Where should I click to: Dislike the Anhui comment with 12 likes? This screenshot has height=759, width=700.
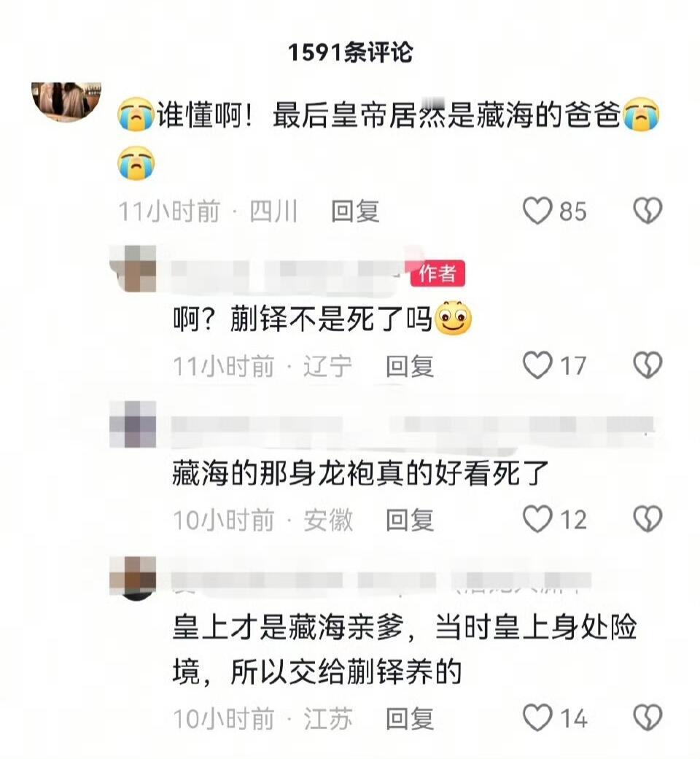click(x=647, y=519)
